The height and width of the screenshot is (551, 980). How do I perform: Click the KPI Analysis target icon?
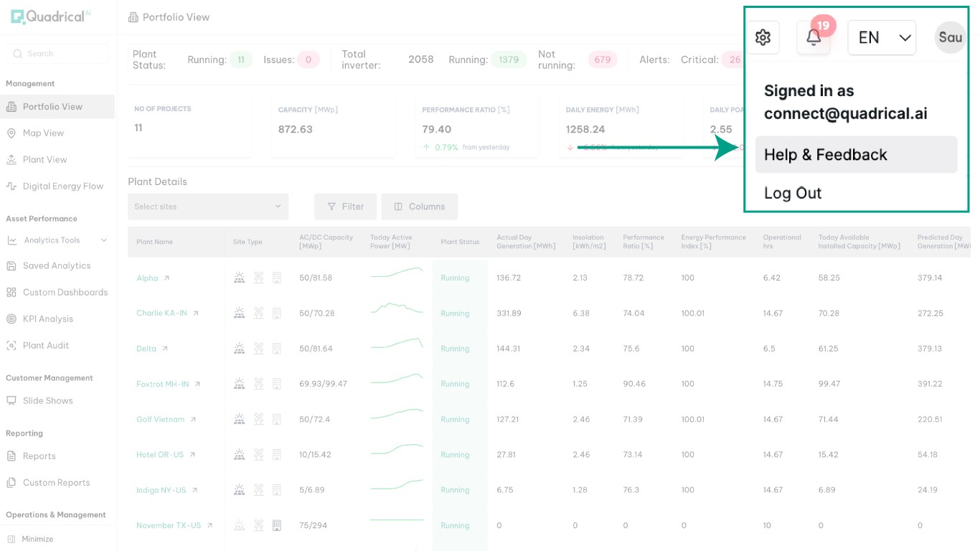point(11,319)
